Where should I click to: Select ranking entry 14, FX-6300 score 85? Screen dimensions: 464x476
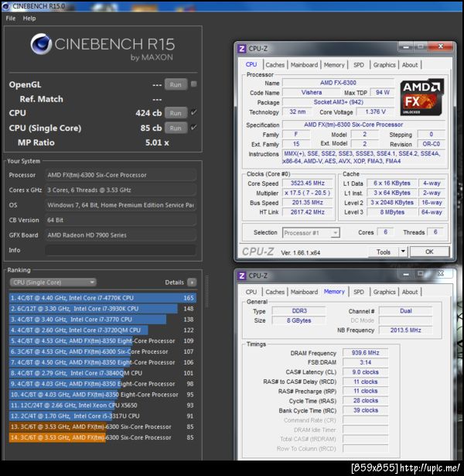[x=103, y=437]
